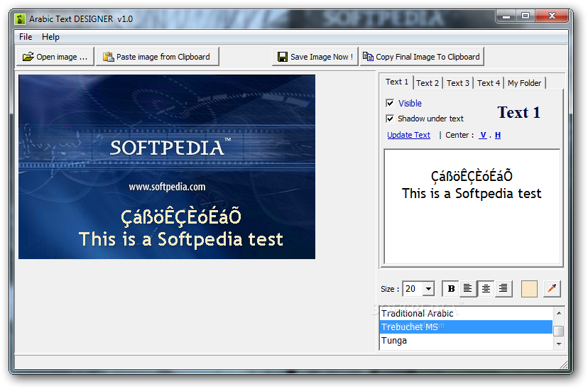The image size is (588, 389).
Task: Center text horizontally with H link
Action: pos(498,135)
